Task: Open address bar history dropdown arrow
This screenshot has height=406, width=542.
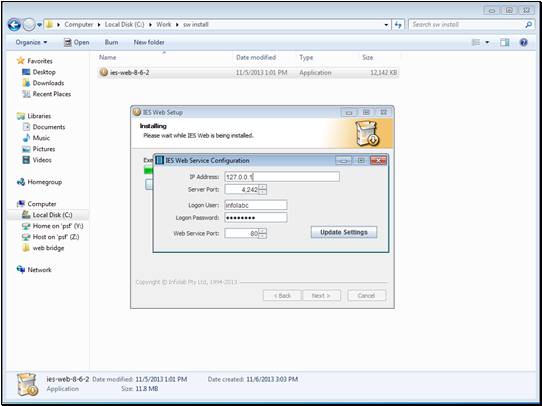Action: 386,25
